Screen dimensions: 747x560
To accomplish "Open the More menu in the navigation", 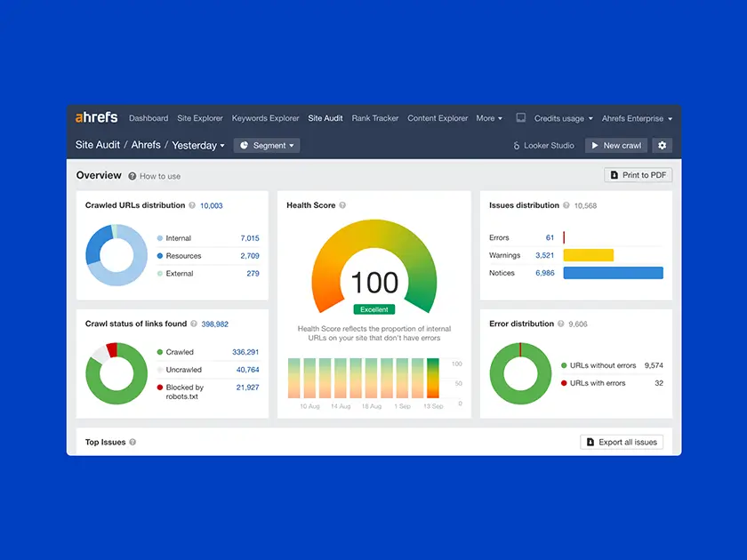I will (x=487, y=117).
